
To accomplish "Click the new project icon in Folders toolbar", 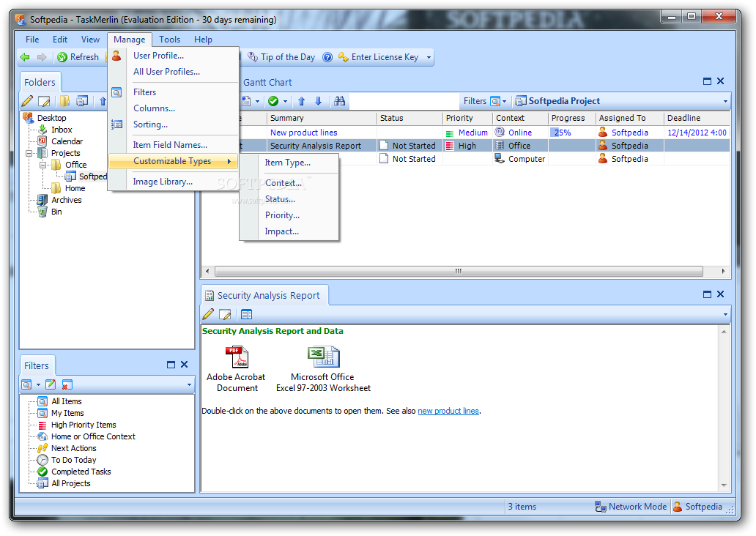I will coord(83,101).
